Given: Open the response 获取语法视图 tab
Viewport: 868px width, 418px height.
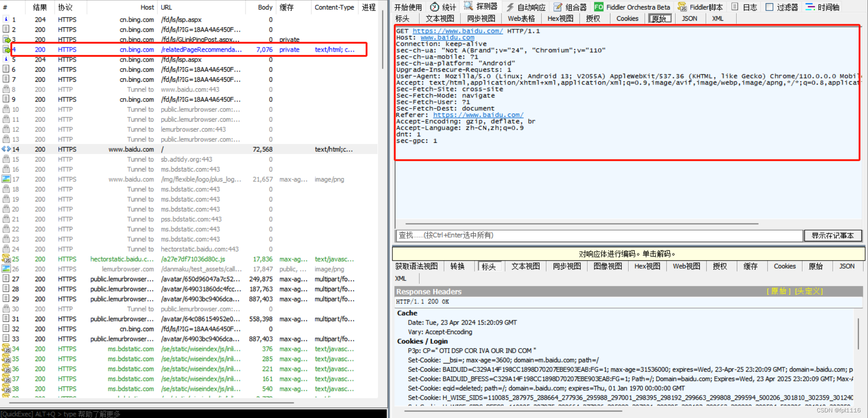Looking at the screenshot, I should pos(416,266).
